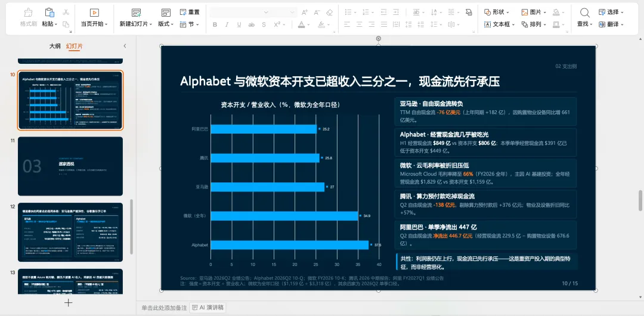Click the Convert to SmartArt icon
This screenshot has height=316, width=644.
click(469, 13)
